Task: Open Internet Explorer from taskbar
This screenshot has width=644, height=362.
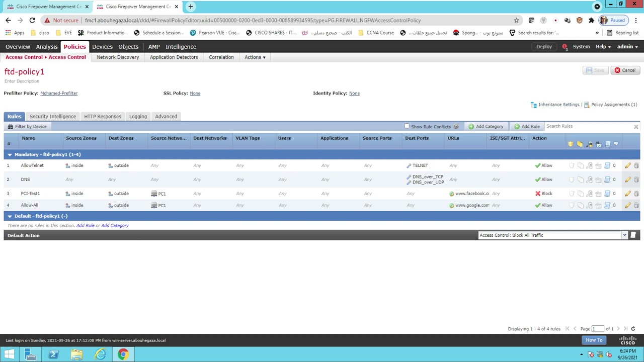Action: tap(100, 354)
